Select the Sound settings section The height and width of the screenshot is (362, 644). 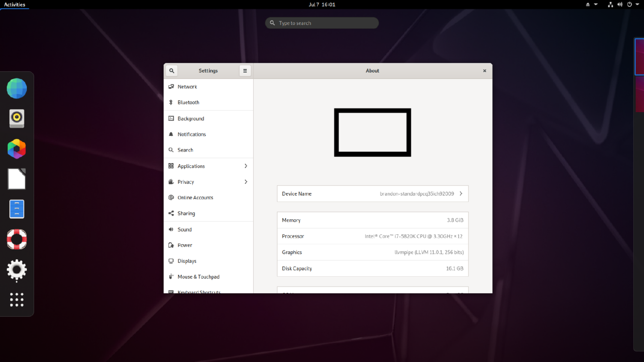coord(186,229)
